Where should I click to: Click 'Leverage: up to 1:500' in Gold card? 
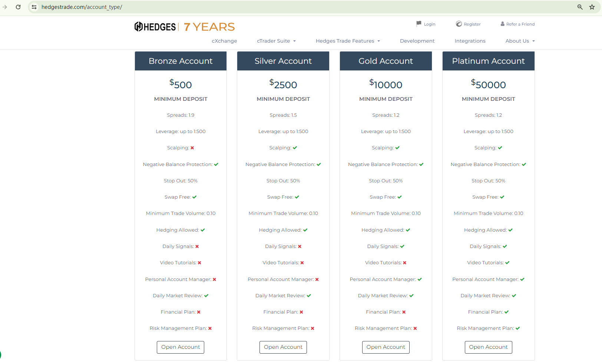click(386, 132)
